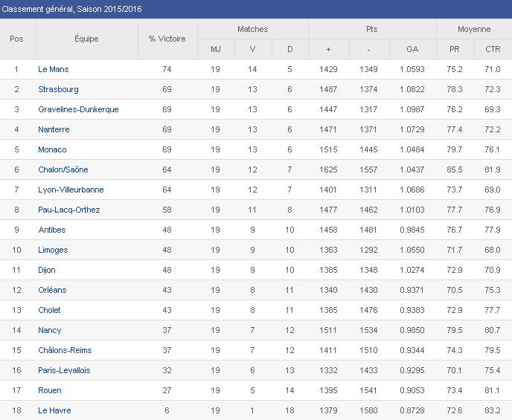Viewport: 512px width, 420px height.
Task: Open Gravelines-Dunkerque team page
Action: pos(78,109)
